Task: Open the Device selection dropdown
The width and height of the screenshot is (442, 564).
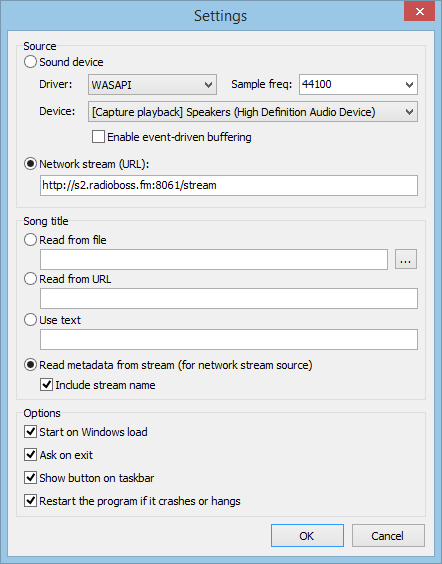Action: pos(253,112)
